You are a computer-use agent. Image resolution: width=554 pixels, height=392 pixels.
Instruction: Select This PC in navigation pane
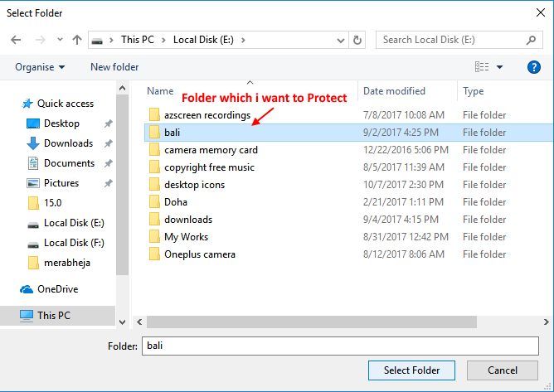click(53, 316)
